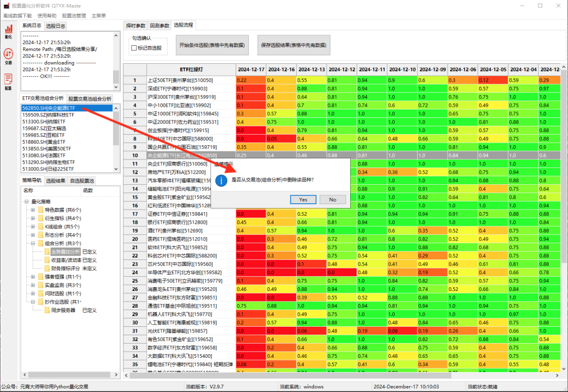
Task: Click the folder icon beside 财务指标评分
Action: (x=47, y=268)
